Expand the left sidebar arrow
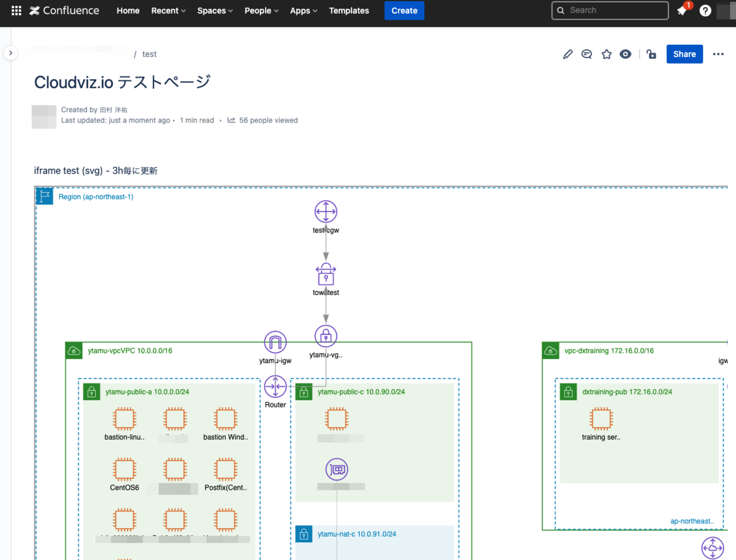Image resolution: width=736 pixels, height=560 pixels. (x=10, y=53)
